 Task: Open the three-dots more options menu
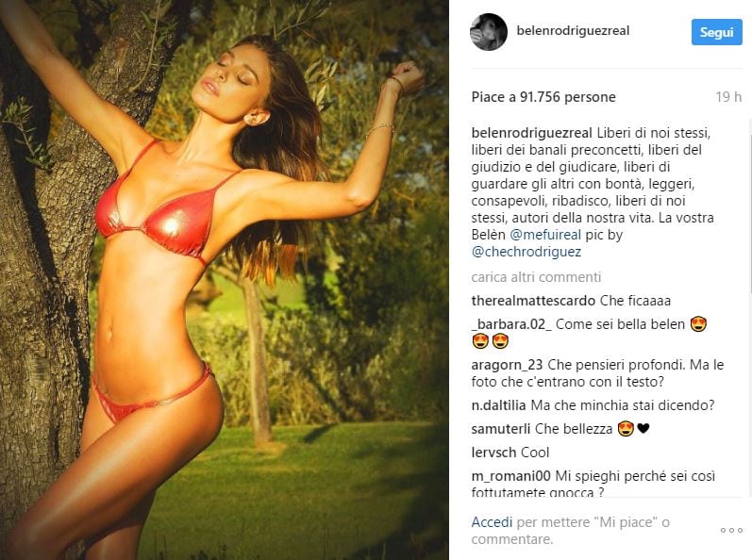point(732,530)
